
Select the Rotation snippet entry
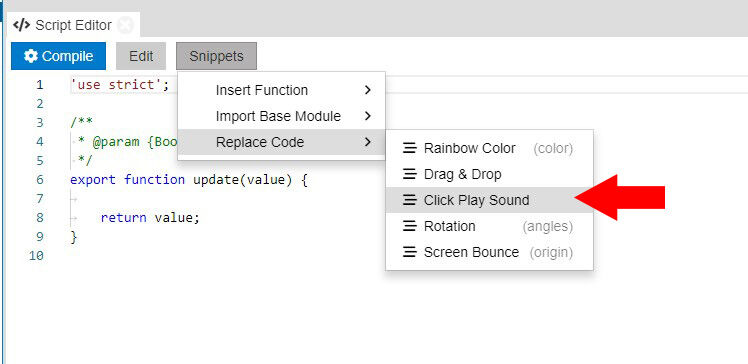tap(489, 226)
